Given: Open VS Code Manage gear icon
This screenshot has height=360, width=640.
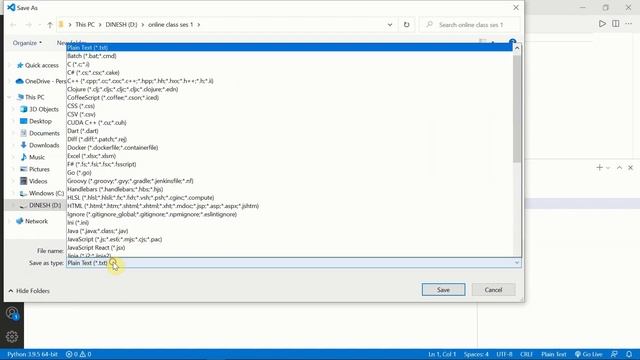Looking at the screenshot, I should point(12,336).
